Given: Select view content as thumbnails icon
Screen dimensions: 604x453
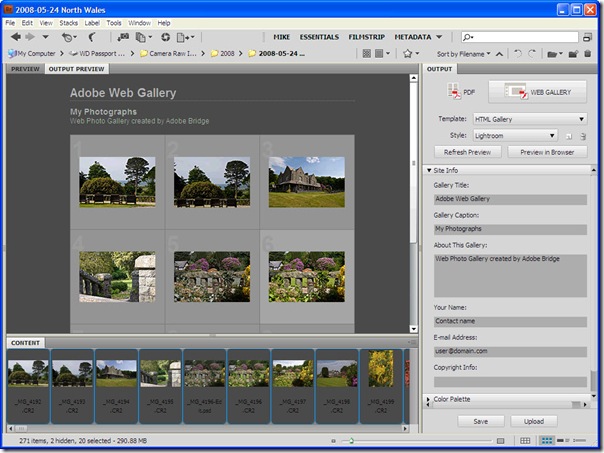Looking at the screenshot, I should (x=546, y=441).
